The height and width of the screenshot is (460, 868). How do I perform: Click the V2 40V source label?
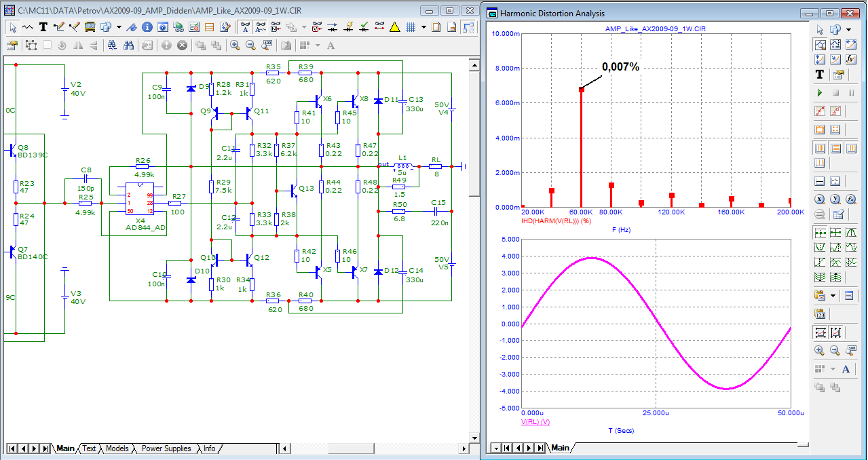pos(77,88)
